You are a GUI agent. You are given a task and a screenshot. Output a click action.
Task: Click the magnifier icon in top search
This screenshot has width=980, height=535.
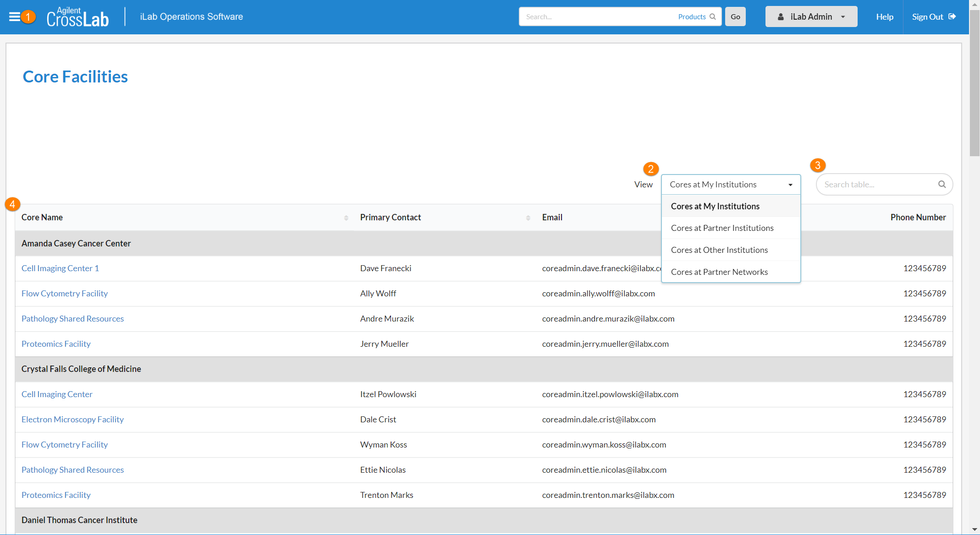pyautogui.click(x=712, y=17)
